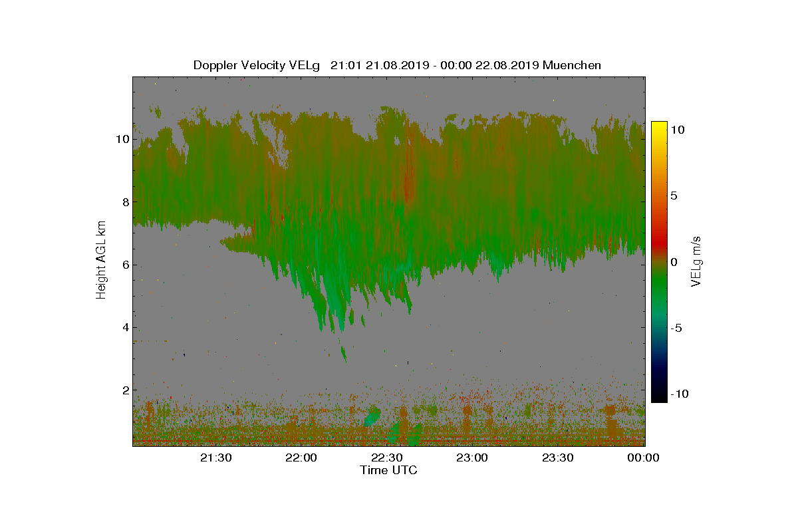The height and width of the screenshot is (532, 798).
Task: Click the height axis label 4
Action: (x=124, y=327)
